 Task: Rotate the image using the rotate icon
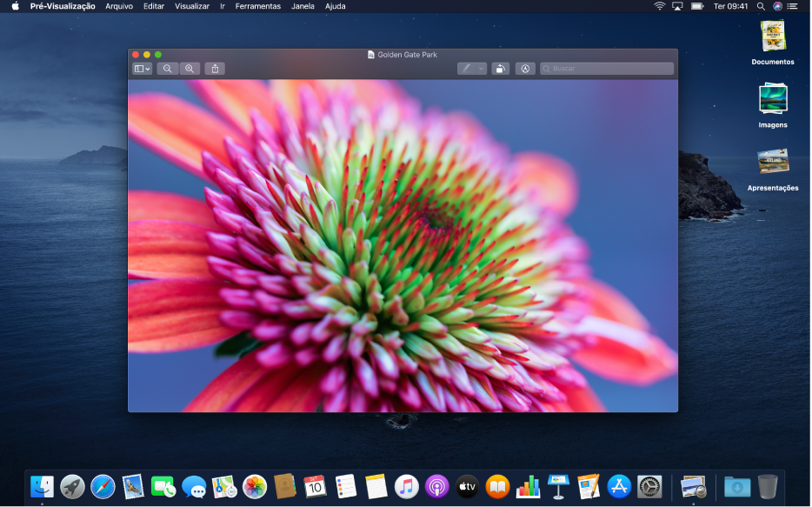[x=500, y=68]
